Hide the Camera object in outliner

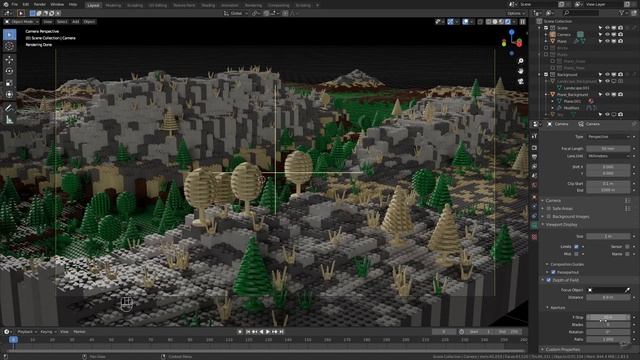point(607,35)
